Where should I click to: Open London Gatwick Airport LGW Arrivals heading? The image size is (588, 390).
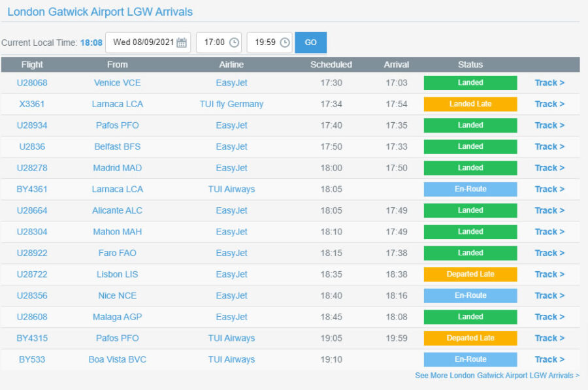click(x=100, y=12)
